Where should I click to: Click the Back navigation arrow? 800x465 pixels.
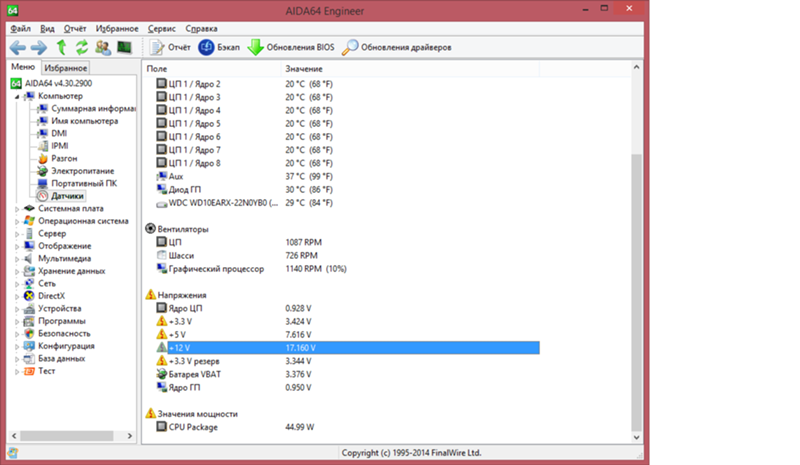(18, 47)
